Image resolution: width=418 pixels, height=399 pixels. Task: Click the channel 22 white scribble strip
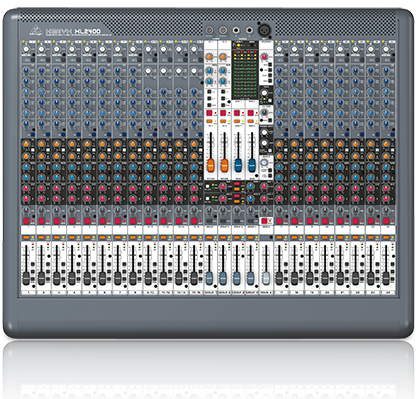(x=358, y=230)
